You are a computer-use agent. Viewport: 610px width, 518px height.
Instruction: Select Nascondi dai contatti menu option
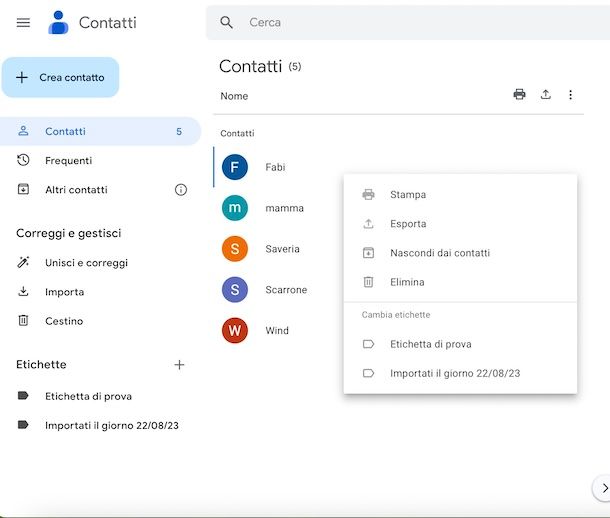[x=439, y=253]
